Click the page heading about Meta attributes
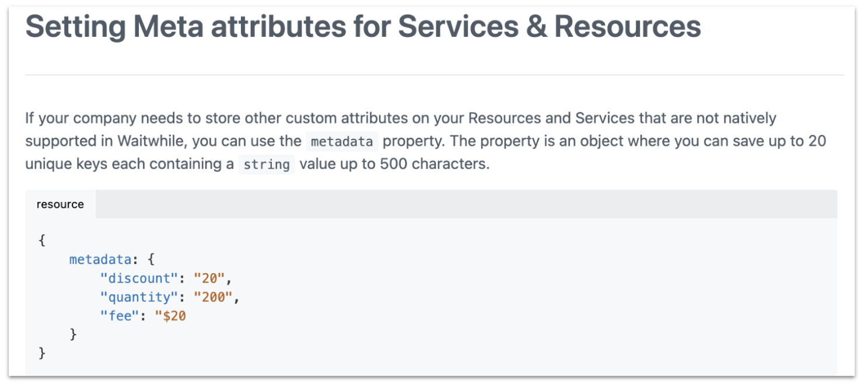 [363, 26]
